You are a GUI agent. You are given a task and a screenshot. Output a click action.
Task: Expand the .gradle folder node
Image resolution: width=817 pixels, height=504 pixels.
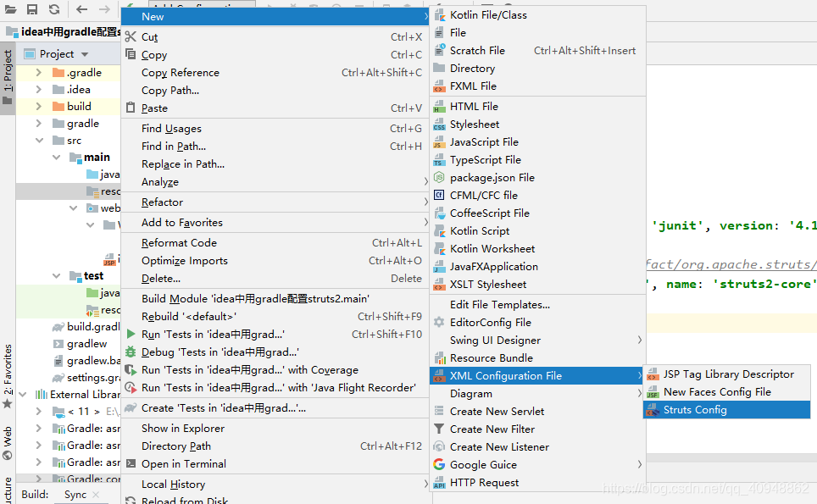point(38,72)
